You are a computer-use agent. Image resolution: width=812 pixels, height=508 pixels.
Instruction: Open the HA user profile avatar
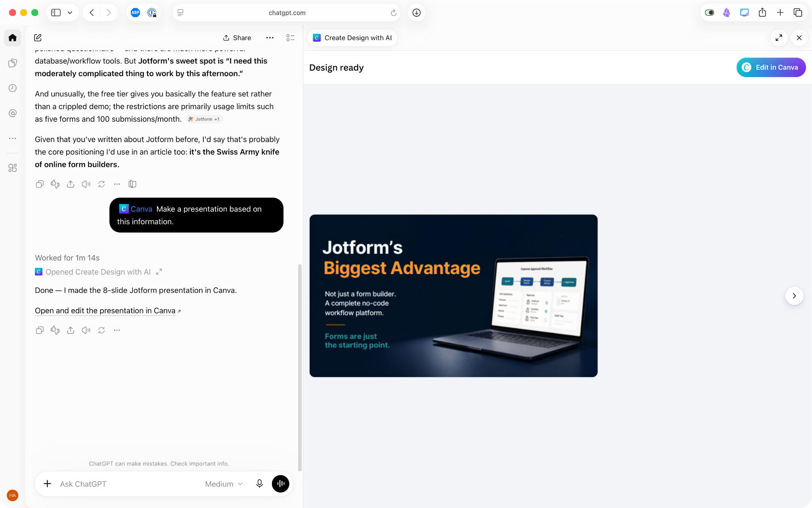coord(13,495)
